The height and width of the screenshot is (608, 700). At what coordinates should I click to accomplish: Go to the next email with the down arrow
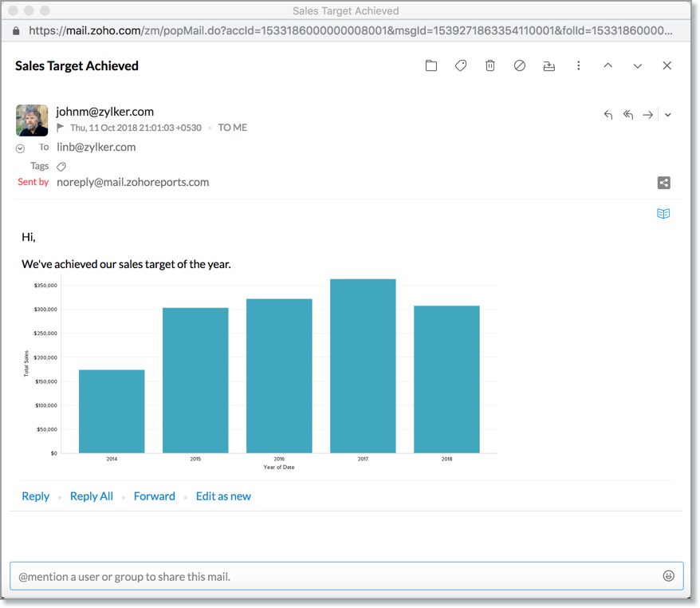point(638,66)
